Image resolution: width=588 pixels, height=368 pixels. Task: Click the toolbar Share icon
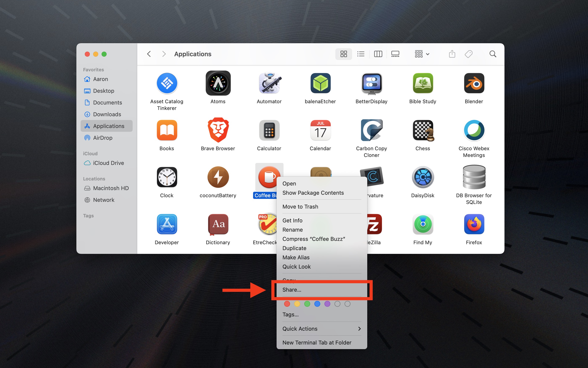point(452,54)
